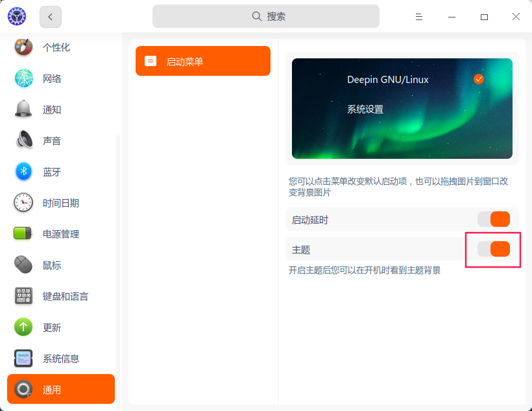
Task: Select the 通用 category
Action: [x=61, y=389]
